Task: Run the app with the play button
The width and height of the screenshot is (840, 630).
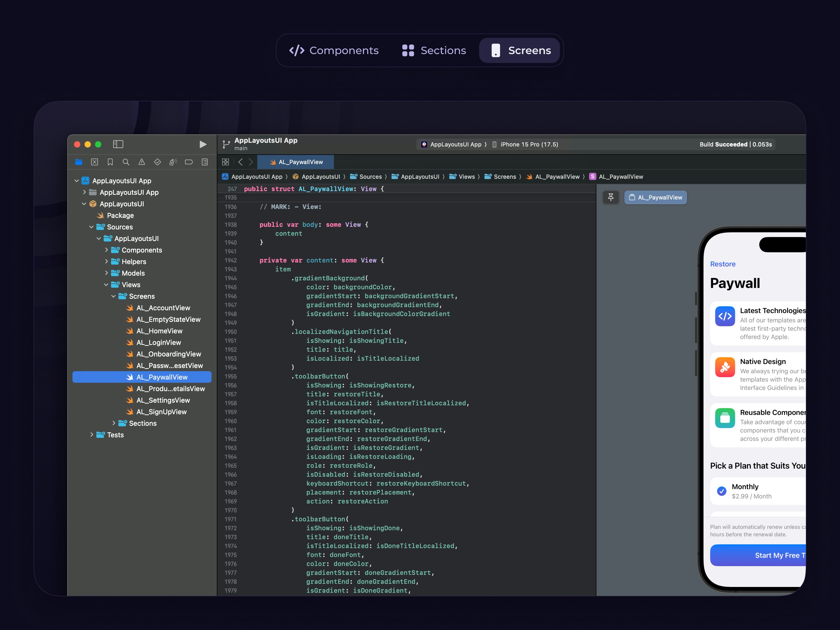Action: point(203,144)
